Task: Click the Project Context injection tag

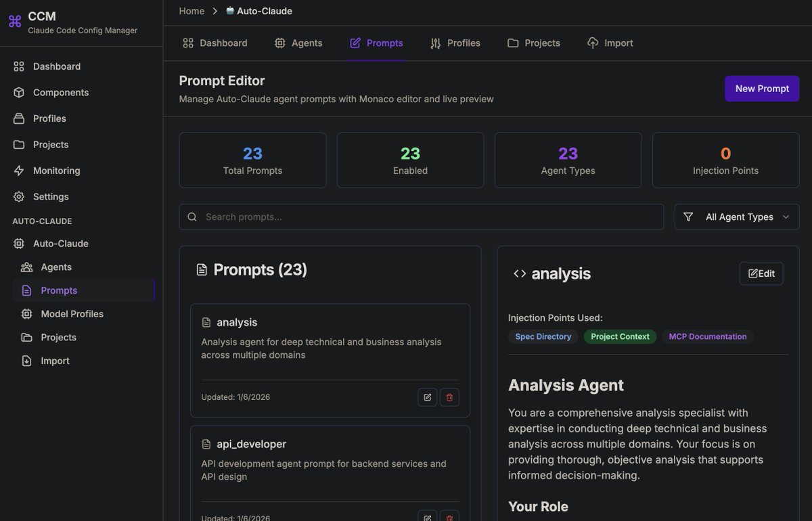Action: click(x=620, y=336)
